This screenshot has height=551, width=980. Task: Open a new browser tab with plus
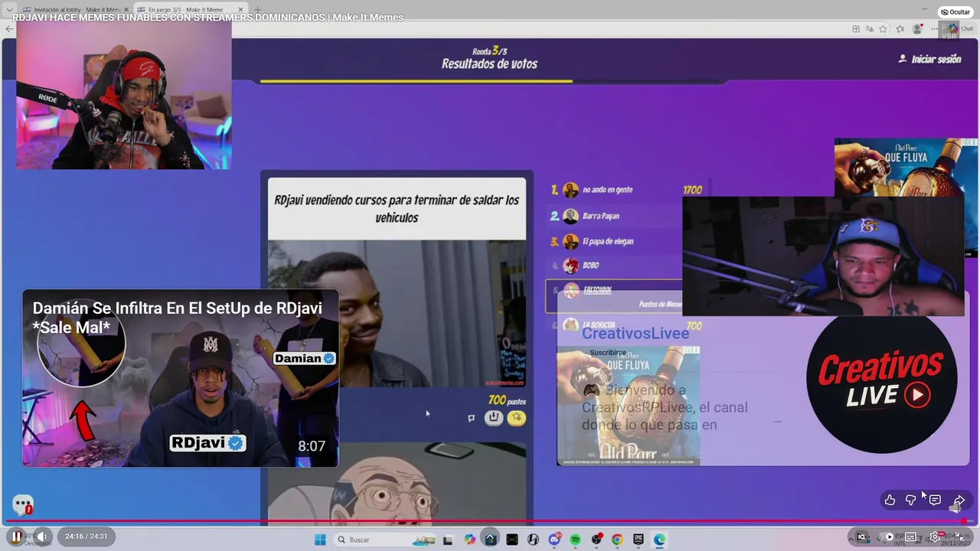pos(257,10)
